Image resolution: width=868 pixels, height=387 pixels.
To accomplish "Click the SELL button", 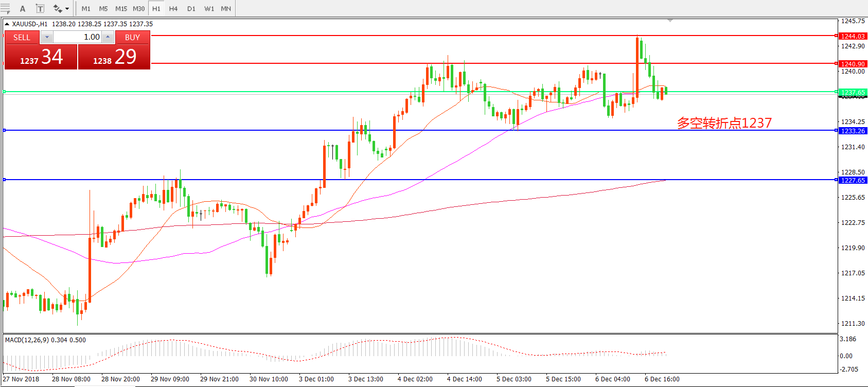I will click(22, 38).
